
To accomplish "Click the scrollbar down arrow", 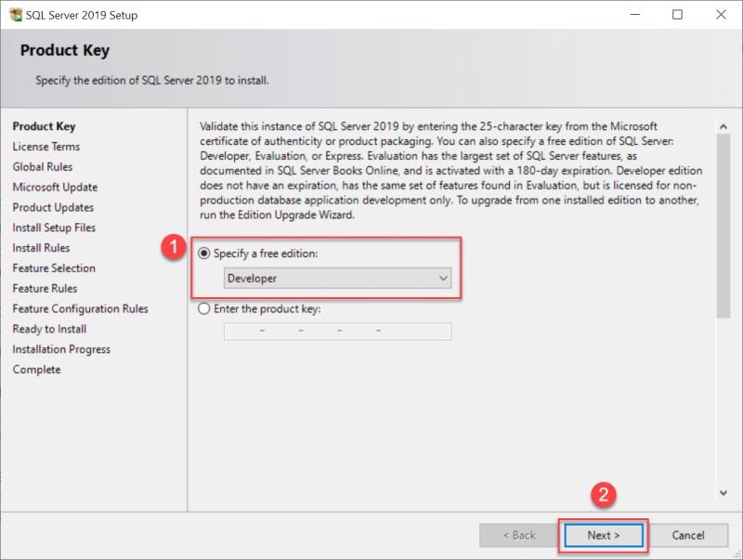I will (x=723, y=493).
